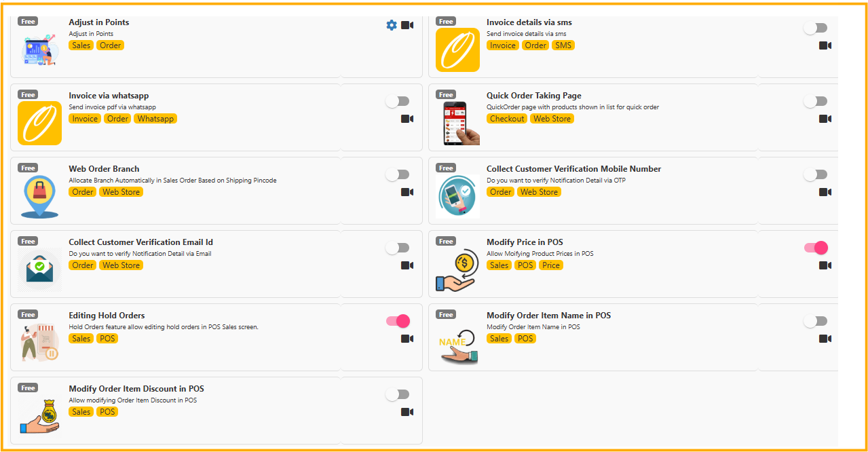Open video icon on Invoice via whatsapp card
This screenshot has height=452, width=868.
tap(407, 118)
